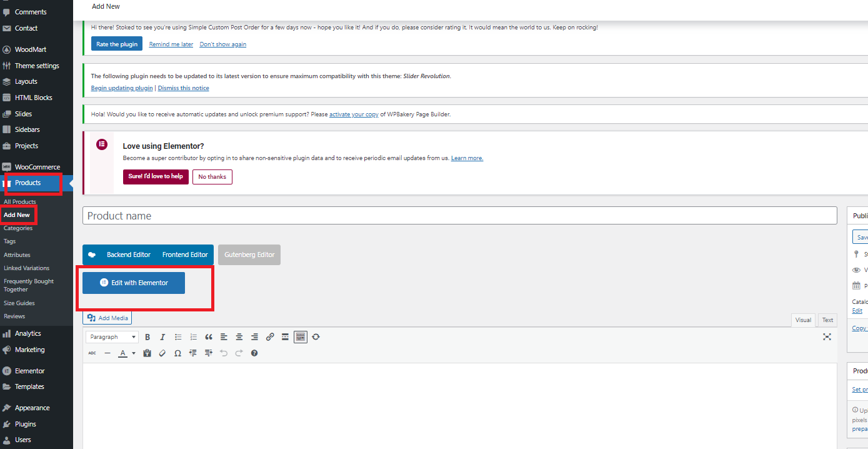Viewport: 868px width, 449px height.
Task: Open Linked Variations submenu
Action: click(x=26, y=268)
